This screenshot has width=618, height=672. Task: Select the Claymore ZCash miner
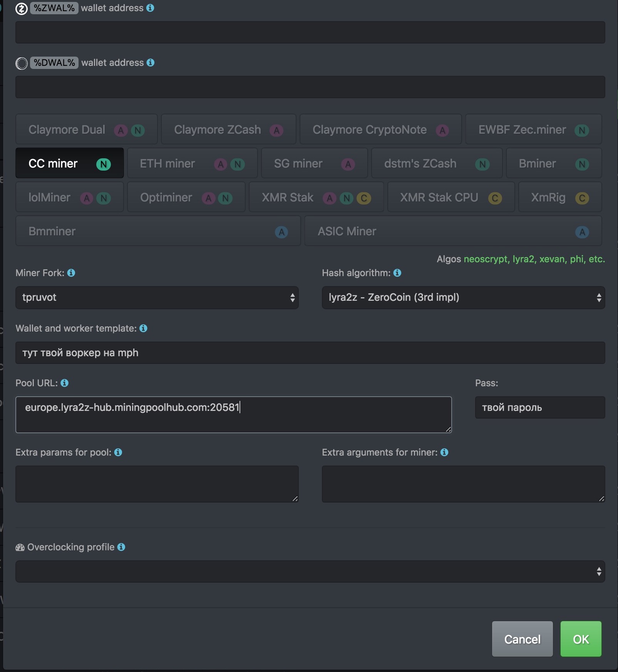[x=229, y=129]
